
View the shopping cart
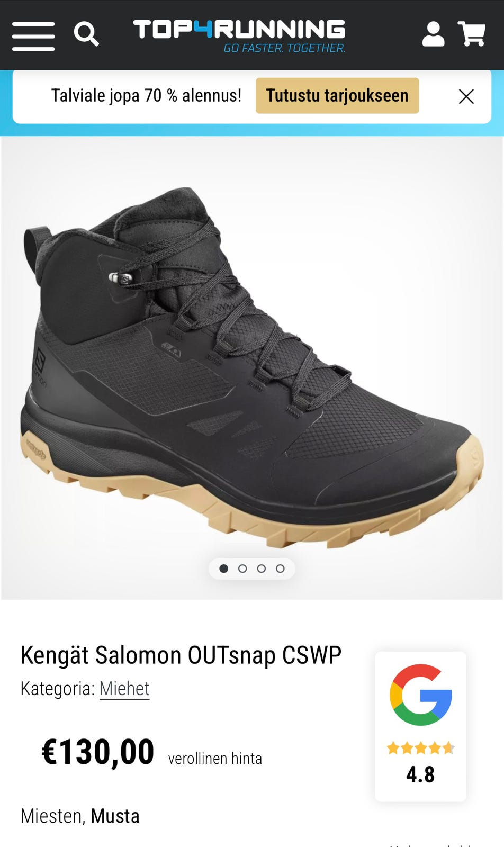(x=471, y=34)
